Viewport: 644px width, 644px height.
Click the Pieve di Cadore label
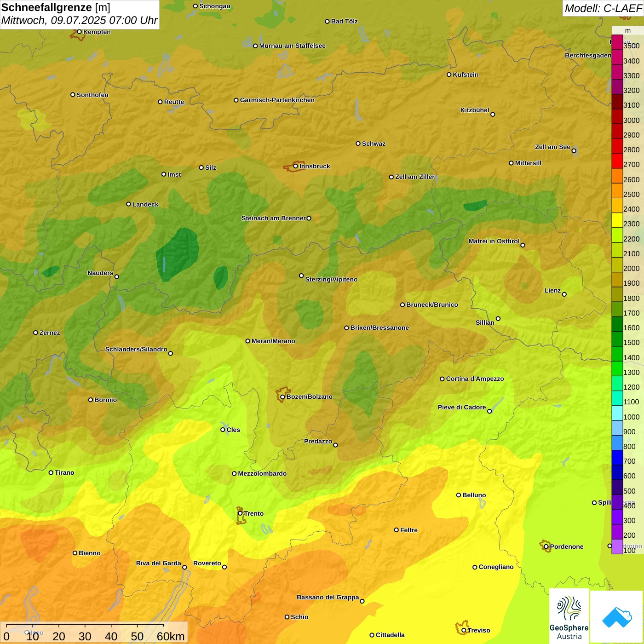click(462, 407)
